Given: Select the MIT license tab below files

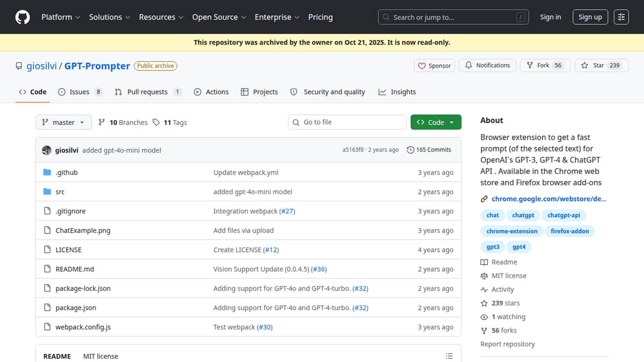Looking at the screenshot, I should [x=100, y=356].
